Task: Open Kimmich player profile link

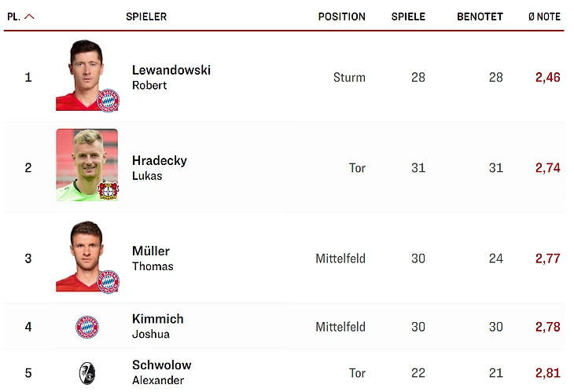Action: 157,319
